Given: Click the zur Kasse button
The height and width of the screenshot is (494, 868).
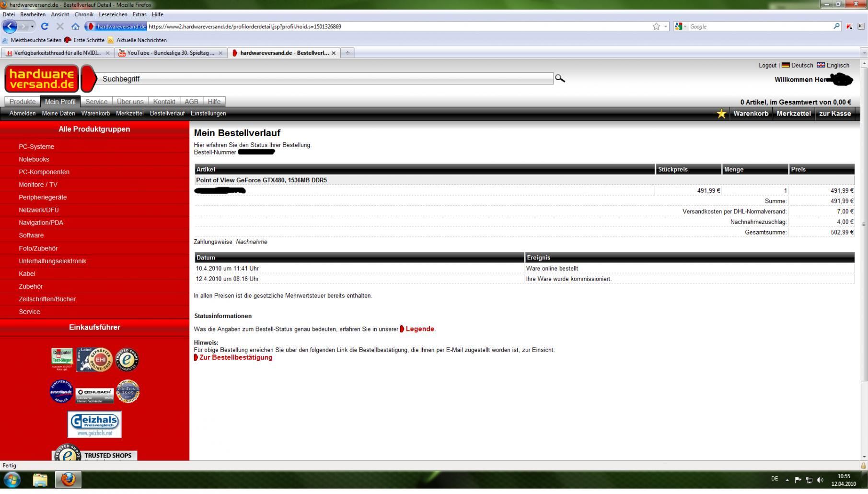Looking at the screenshot, I should [x=835, y=114].
